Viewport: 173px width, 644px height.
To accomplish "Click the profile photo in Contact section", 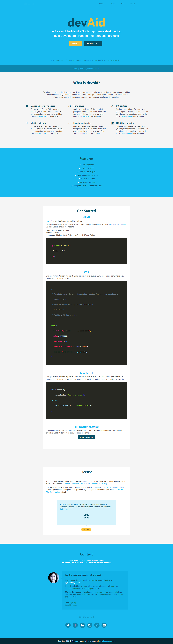I will tap(54, 578).
